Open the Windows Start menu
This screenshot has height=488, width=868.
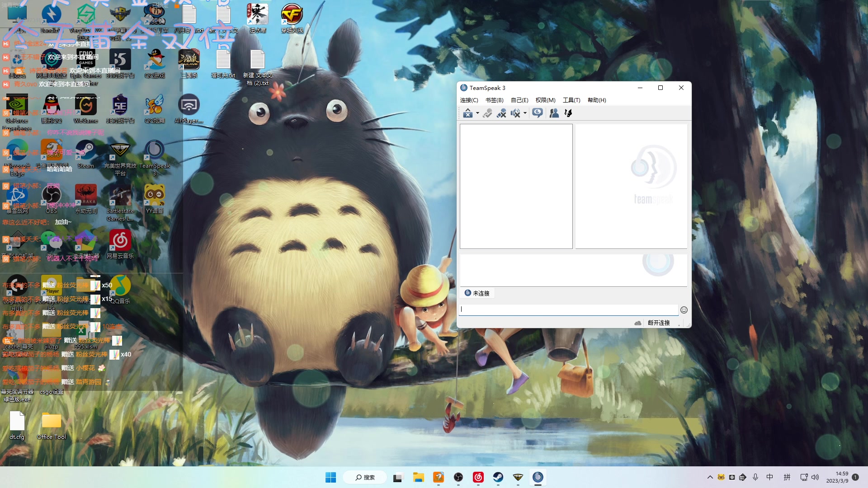pyautogui.click(x=331, y=478)
